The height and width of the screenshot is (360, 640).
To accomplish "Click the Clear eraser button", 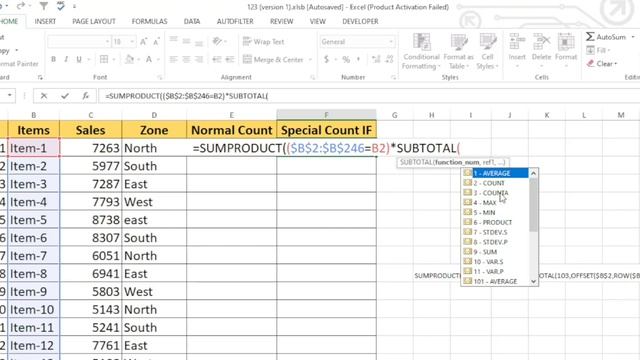I will point(601,64).
